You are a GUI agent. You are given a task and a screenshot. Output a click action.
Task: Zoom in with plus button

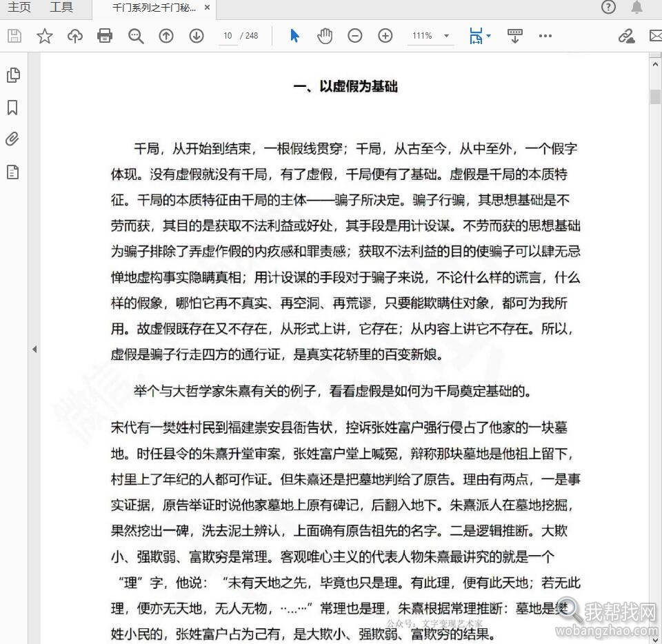coord(385,36)
